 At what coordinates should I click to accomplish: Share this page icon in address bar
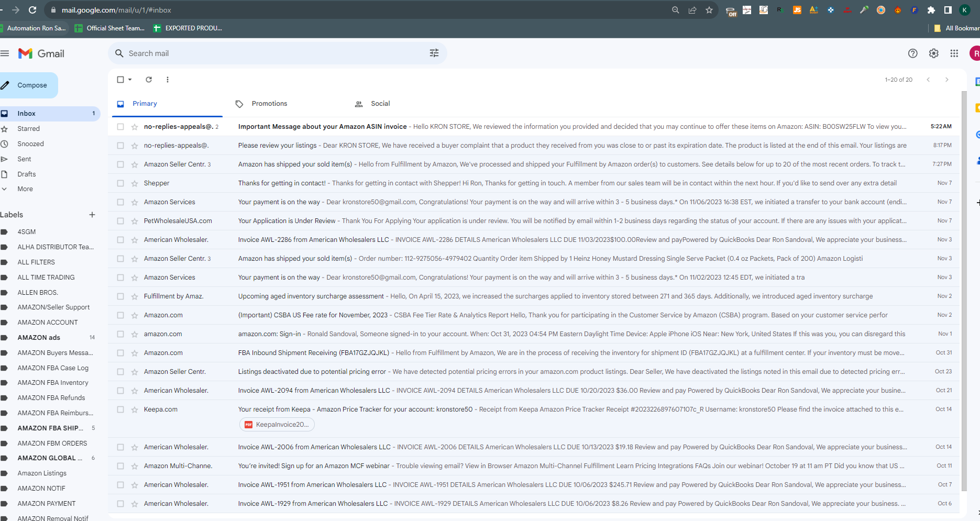coord(692,10)
